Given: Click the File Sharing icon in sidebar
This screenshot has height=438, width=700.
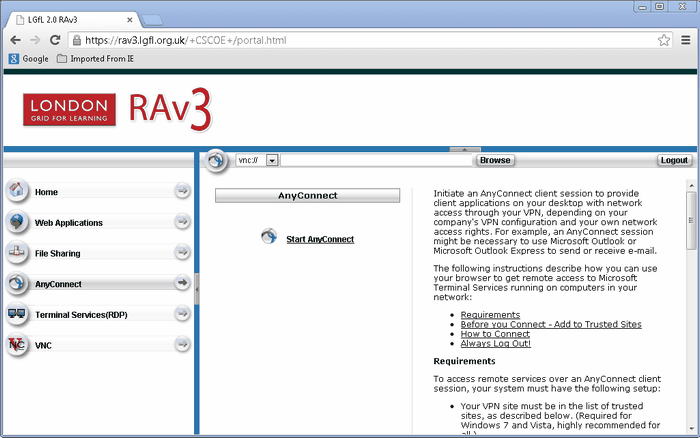Looking at the screenshot, I should point(17,252).
